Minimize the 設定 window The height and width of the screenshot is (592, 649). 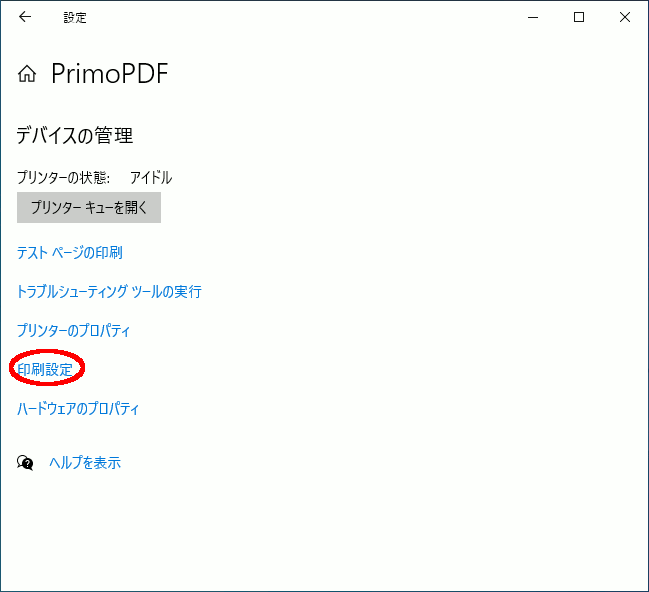pyautogui.click(x=533, y=17)
